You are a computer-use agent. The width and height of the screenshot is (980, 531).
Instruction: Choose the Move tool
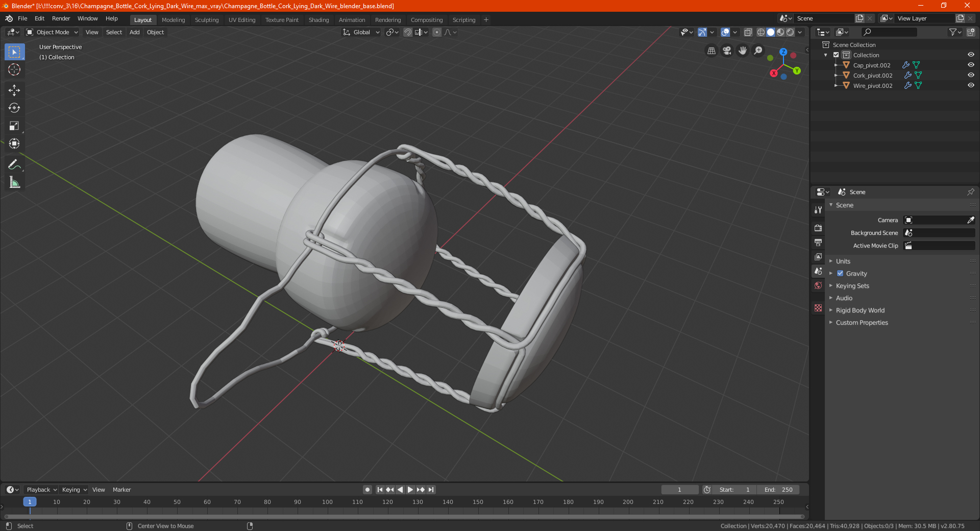(x=14, y=90)
